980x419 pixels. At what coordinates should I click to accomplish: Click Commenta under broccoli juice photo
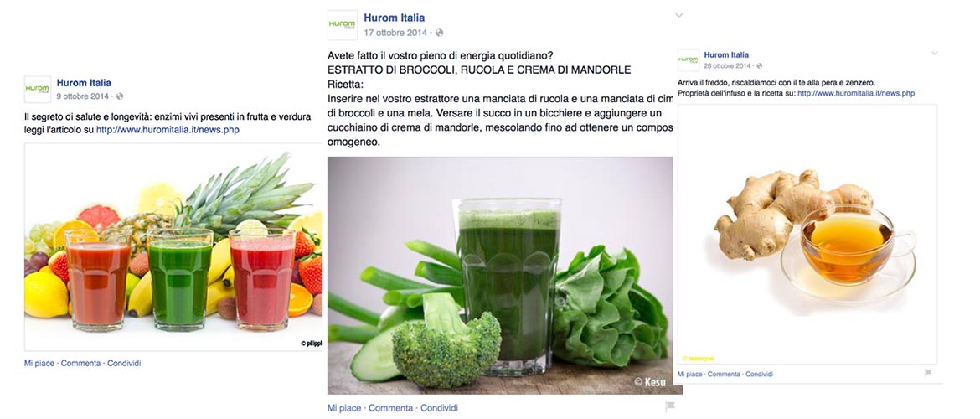[390, 408]
